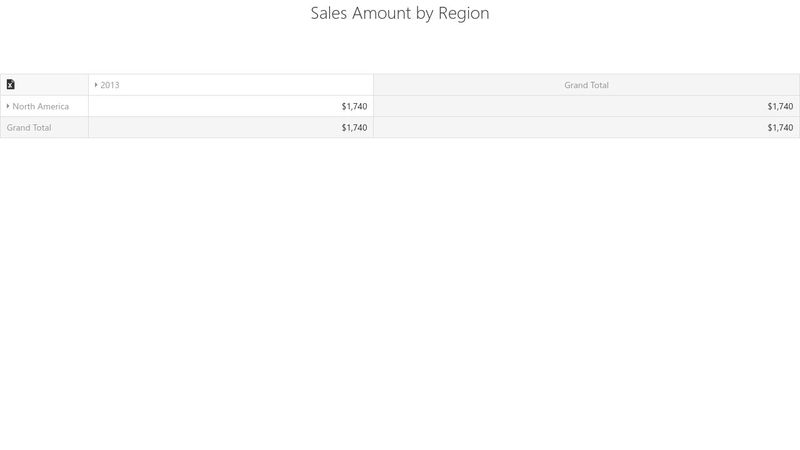
Task: Click the word Amount in the title
Action: pyautogui.click(x=382, y=13)
